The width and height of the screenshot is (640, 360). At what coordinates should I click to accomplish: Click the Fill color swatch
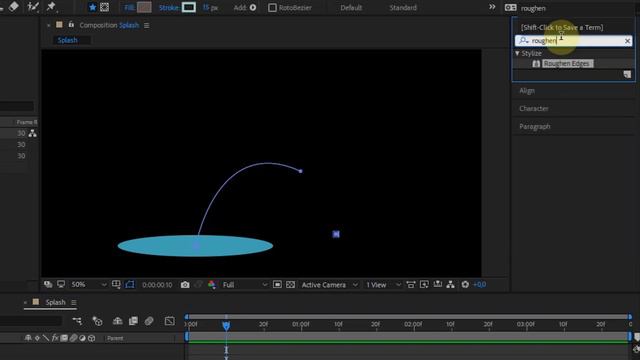click(x=144, y=7)
